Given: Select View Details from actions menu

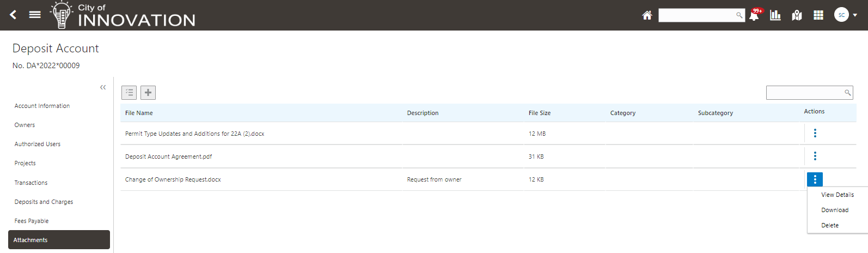Looking at the screenshot, I should (837, 195).
